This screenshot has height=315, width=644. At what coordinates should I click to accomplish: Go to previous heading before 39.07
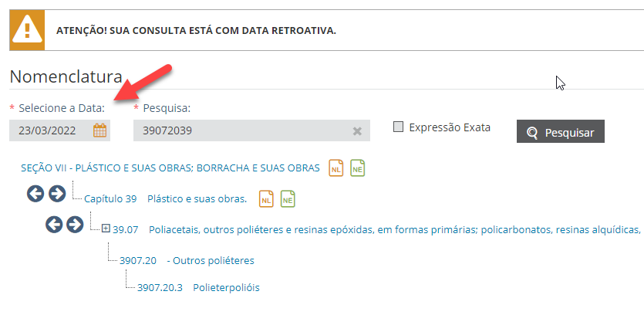click(x=53, y=224)
